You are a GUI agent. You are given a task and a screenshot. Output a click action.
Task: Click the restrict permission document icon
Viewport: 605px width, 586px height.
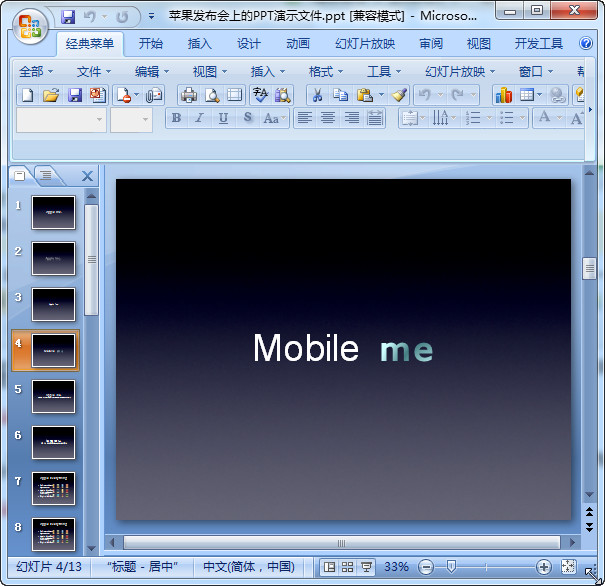[x=123, y=95]
